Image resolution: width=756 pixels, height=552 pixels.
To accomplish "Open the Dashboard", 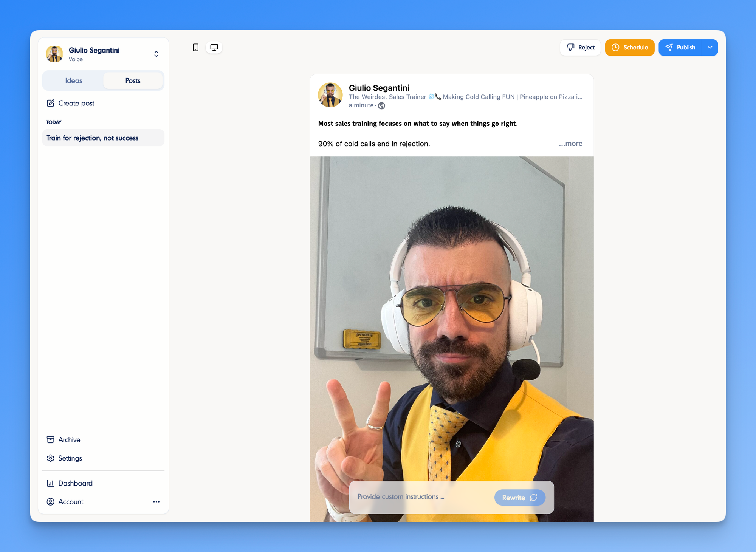I will (75, 483).
